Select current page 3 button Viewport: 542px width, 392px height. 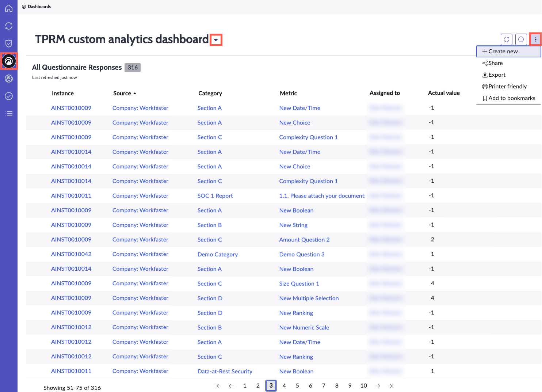pos(271,386)
